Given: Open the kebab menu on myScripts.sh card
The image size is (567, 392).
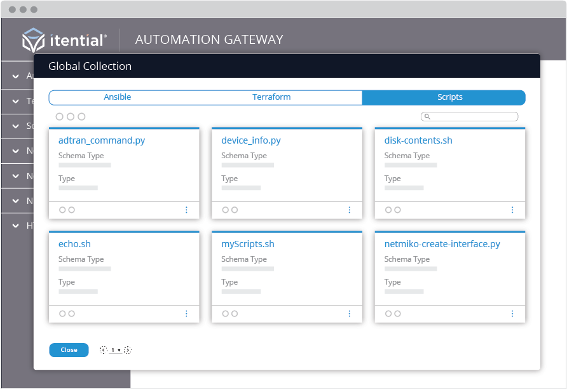Looking at the screenshot, I should 349,313.
